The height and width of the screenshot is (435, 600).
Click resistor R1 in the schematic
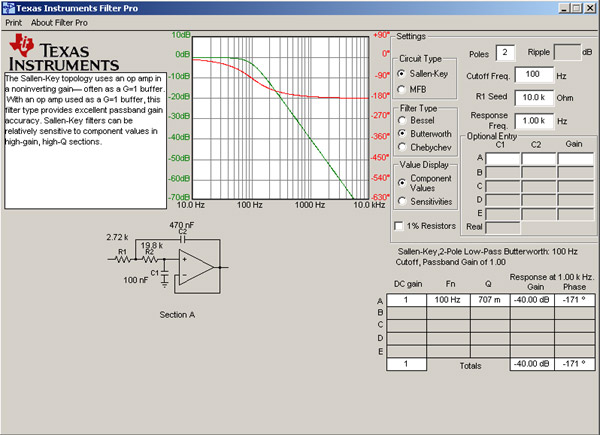coord(122,259)
